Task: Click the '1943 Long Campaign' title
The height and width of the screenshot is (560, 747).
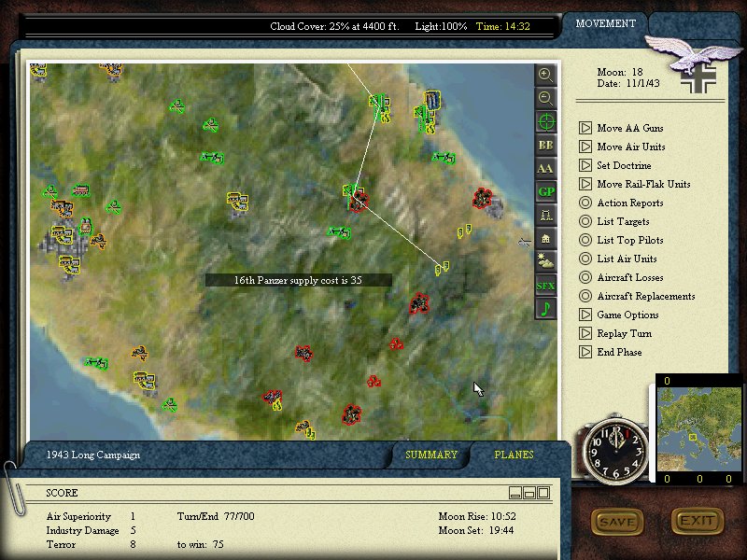Action: tap(92, 455)
